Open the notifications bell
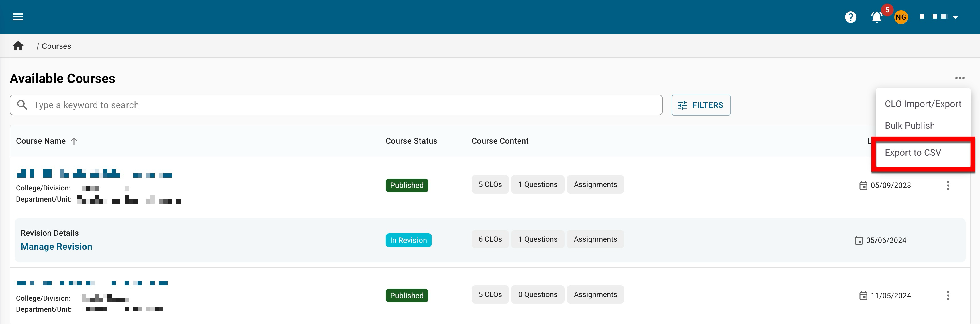This screenshot has height=324, width=980. (x=877, y=17)
